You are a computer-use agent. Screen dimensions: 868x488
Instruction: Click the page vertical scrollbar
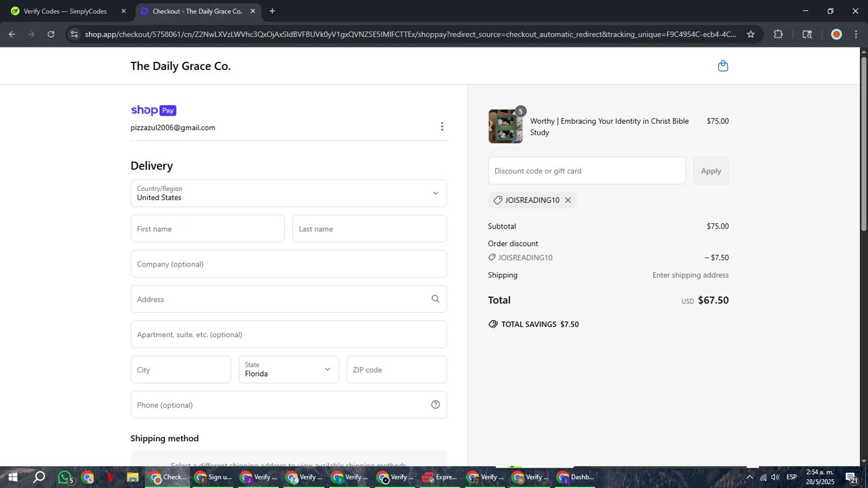tap(864, 145)
